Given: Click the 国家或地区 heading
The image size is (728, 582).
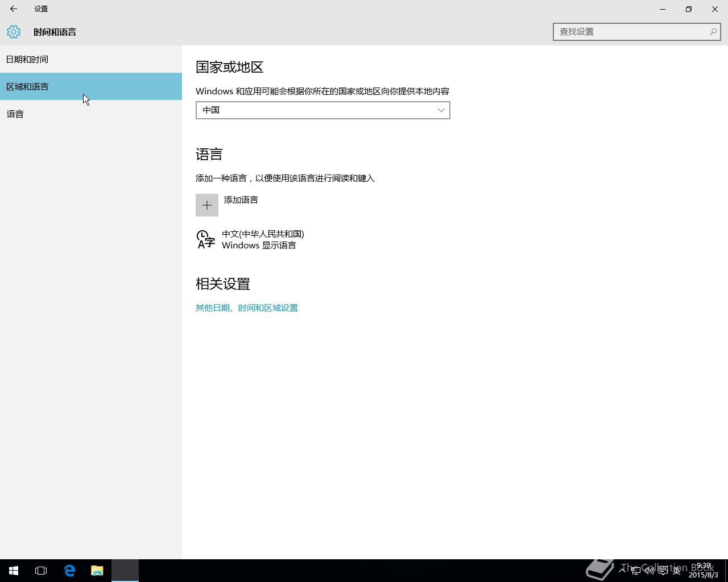Looking at the screenshot, I should coord(230,67).
